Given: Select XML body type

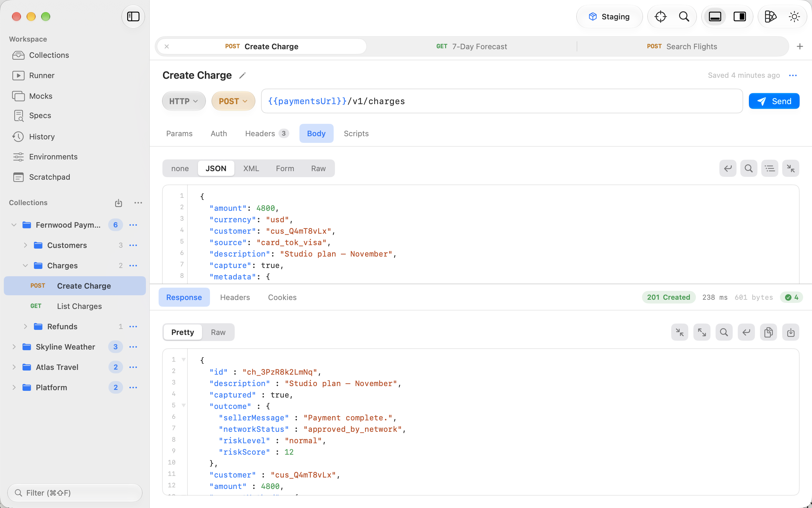Looking at the screenshot, I should [x=251, y=168].
